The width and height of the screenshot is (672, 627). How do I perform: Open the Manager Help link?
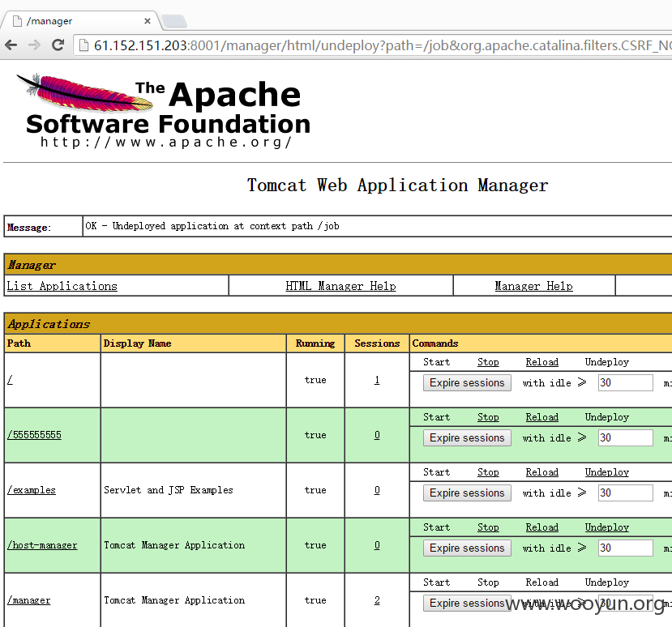pos(533,286)
